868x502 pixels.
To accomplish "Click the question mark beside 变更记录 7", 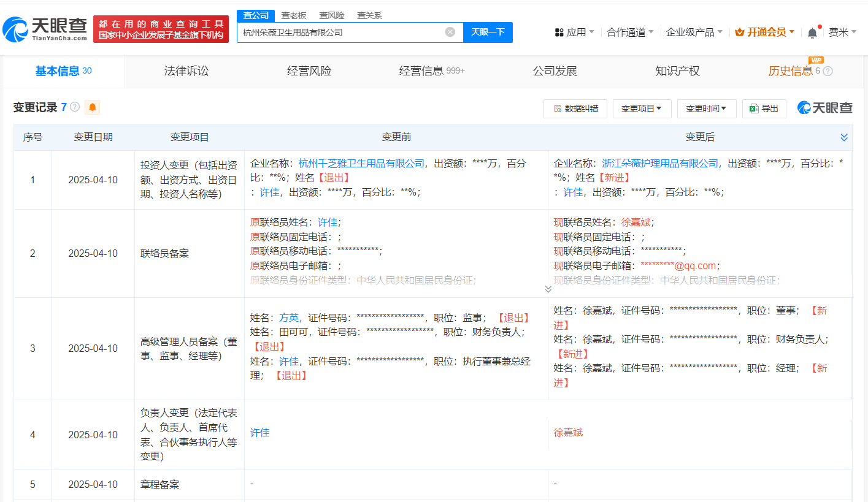I will click(75, 107).
